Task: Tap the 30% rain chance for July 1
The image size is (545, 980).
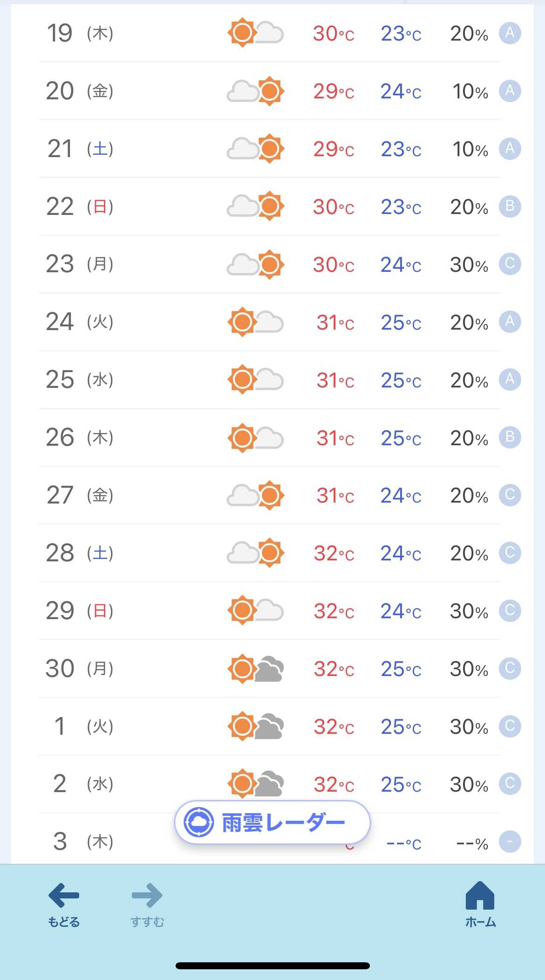Action: 469,726
